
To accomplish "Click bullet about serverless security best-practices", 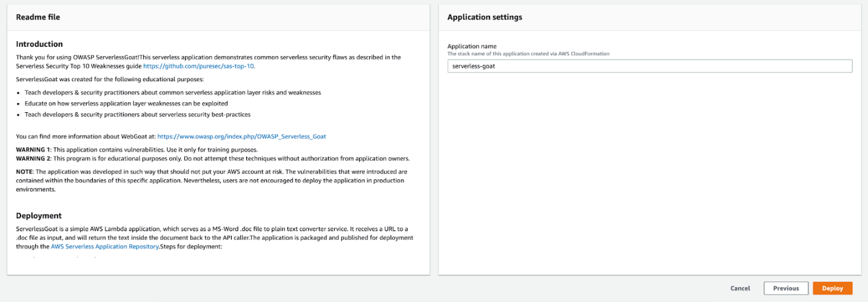I will (138, 115).
